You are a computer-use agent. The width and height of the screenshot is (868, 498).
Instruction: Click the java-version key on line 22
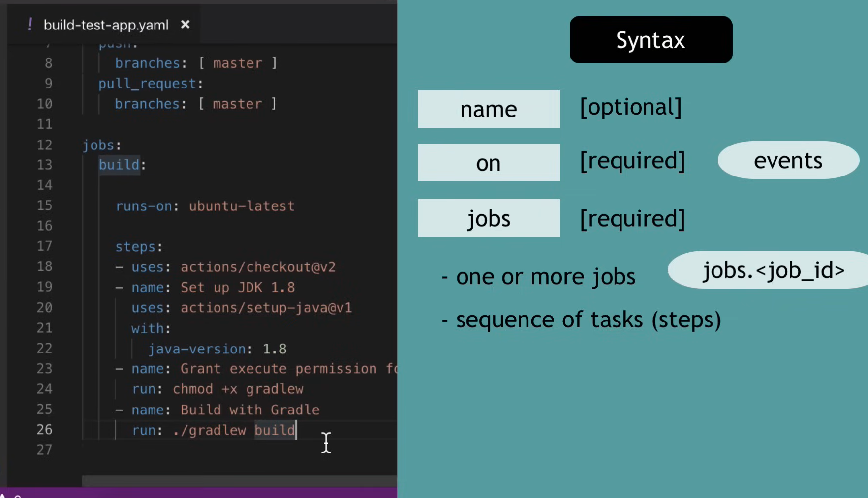click(197, 349)
